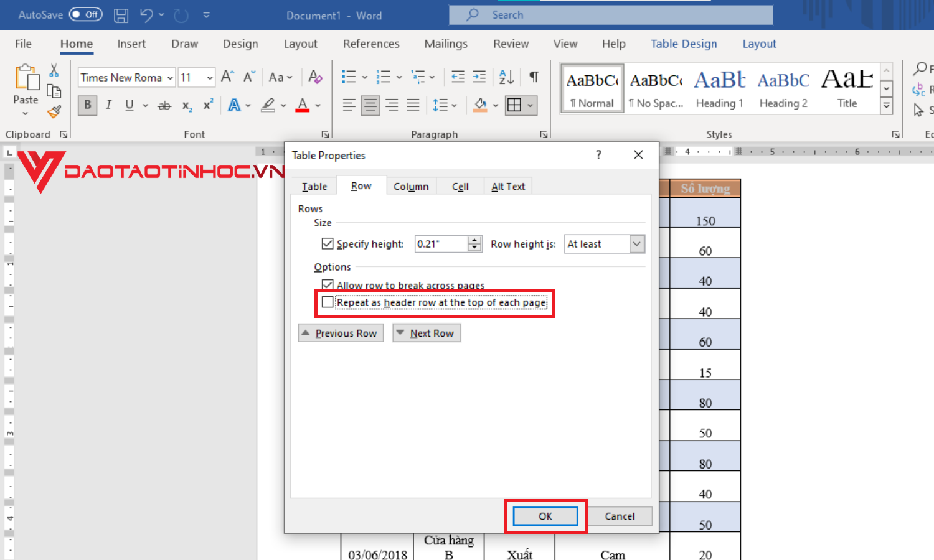This screenshot has height=560, width=934.
Task: Apply the text highlight color
Action: click(x=268, y=105)
